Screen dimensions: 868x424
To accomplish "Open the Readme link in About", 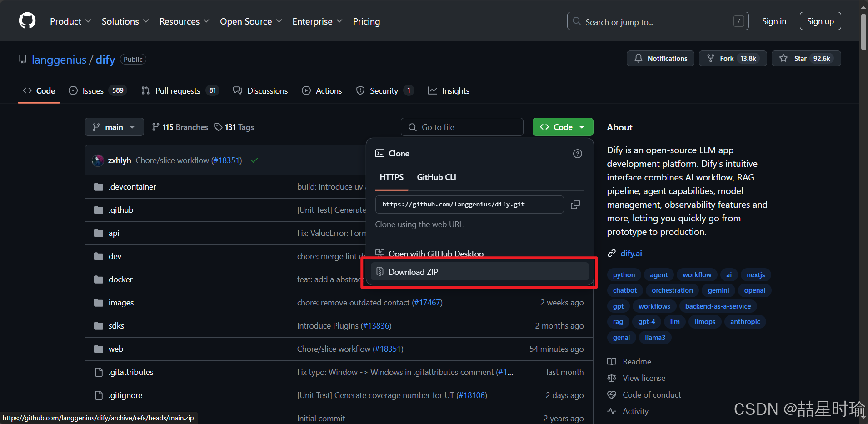I will tap(629, 362).
